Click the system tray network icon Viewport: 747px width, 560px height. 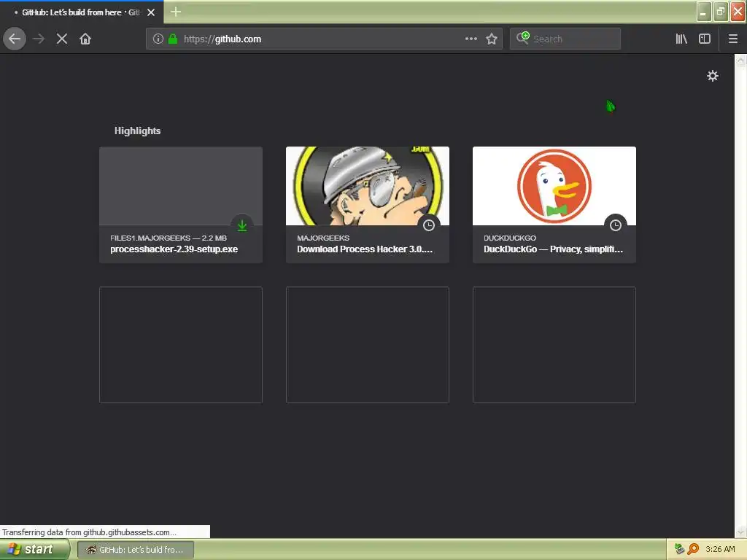coord(680,549)
